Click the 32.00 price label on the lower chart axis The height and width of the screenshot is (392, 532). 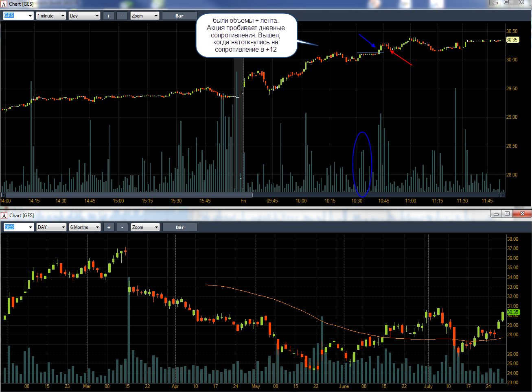(x=513, y=296)
